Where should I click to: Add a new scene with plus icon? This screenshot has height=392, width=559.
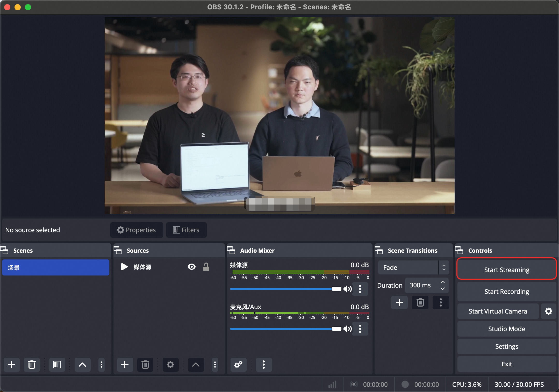(x=11, y=365)
